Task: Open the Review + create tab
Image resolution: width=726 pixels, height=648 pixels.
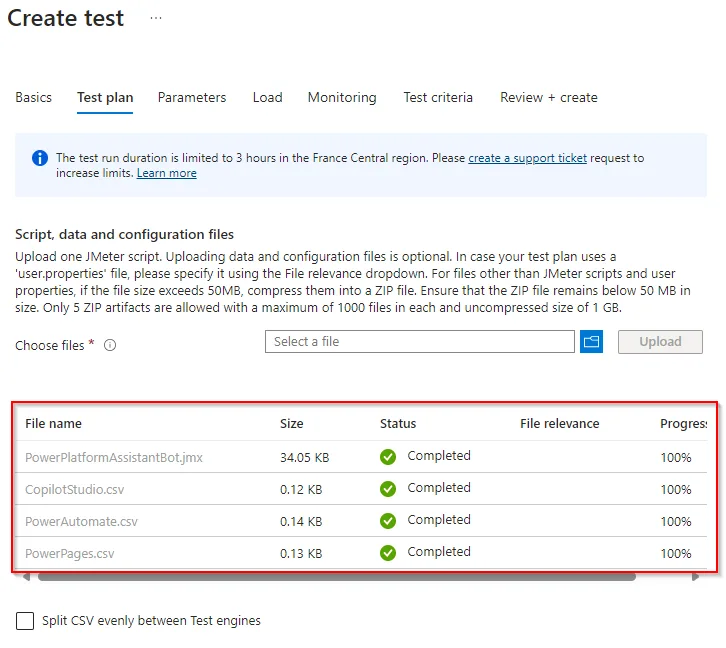Action: [549, 98]
